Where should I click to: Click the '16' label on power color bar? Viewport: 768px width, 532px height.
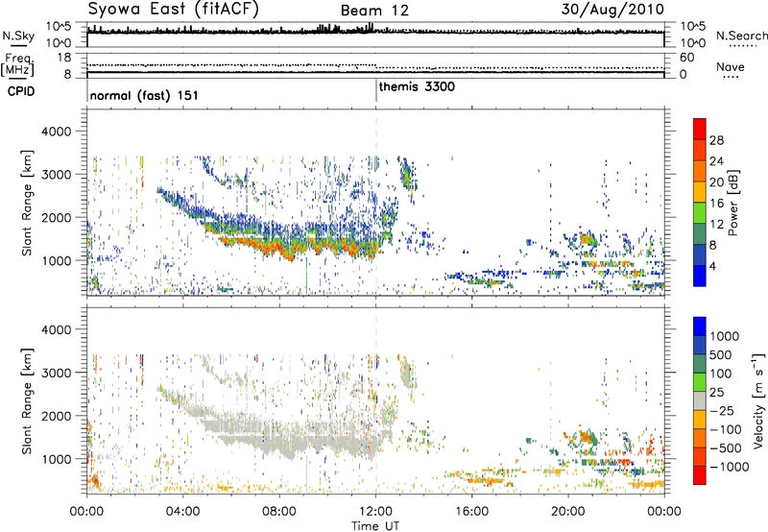coord(716,204)
